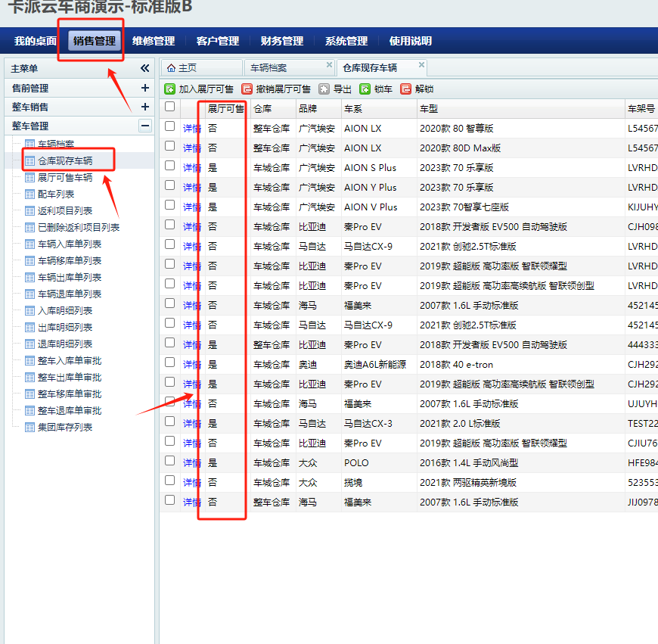The height and width of the screenshot is (644, 658).
Task: Expand the 售前管理 section
Action: pos(145,88)
